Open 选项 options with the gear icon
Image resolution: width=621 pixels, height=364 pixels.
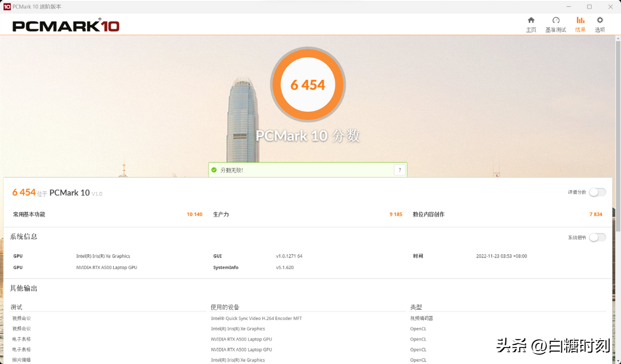[600, 24]
